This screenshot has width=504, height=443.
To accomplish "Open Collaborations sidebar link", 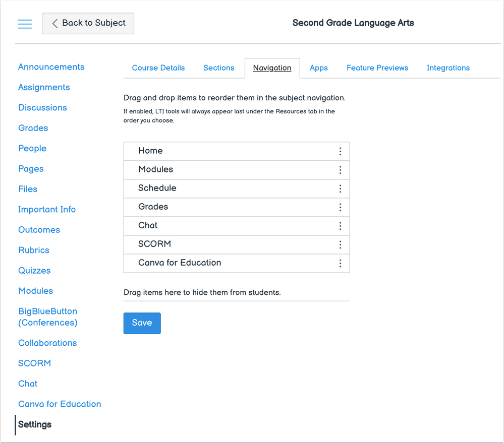I will (47, 343).
